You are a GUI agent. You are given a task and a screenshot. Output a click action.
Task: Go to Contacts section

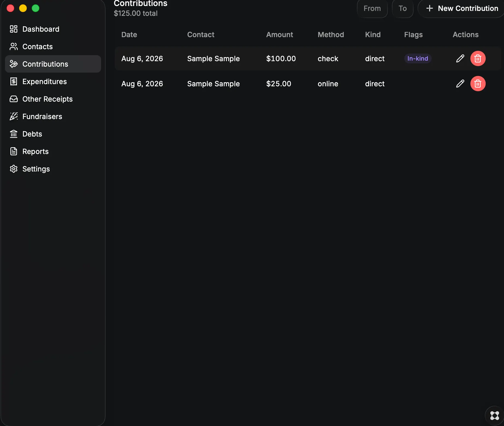[53, 46]
